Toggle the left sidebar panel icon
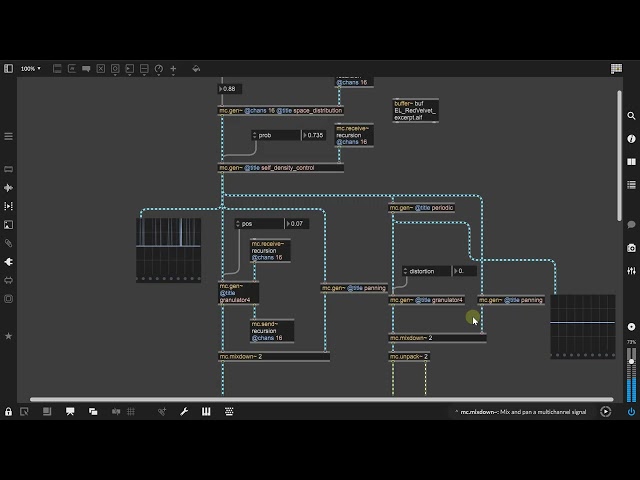This screenshot has height=480, width=640. 8,69
